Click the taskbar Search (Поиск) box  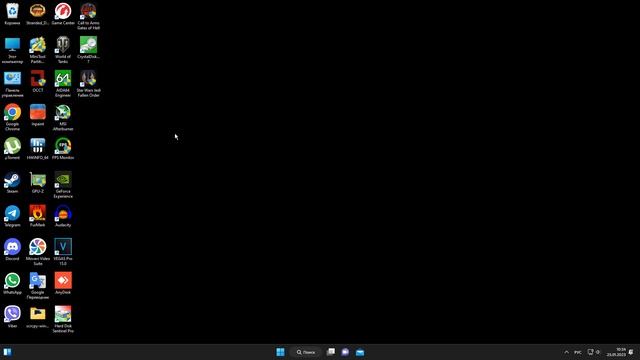[x=306, y=352]
